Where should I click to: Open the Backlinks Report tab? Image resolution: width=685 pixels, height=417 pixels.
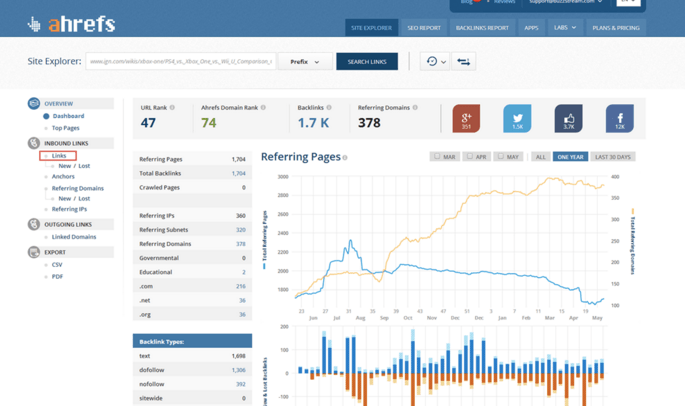click(482, 28)
